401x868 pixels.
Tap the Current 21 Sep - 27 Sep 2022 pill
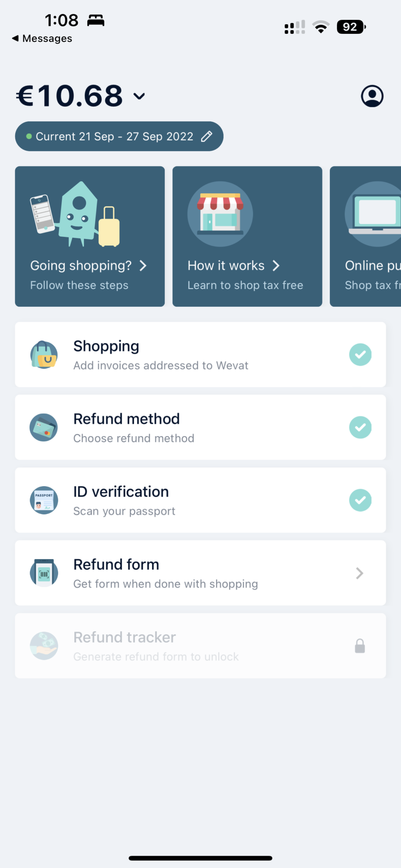pyautogui.click(x=114, y=136)
